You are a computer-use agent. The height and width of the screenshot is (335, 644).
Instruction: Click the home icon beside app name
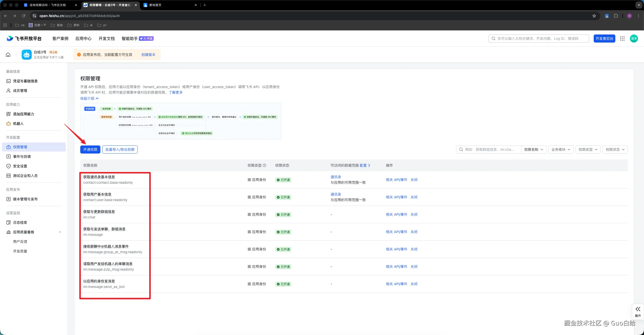(x=8, y=55)
